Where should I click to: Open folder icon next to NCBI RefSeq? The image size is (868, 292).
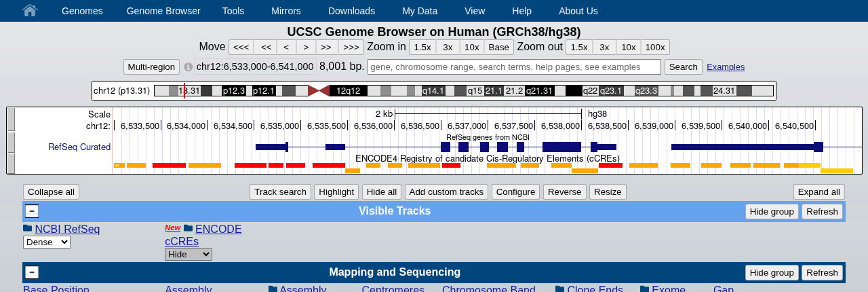click(x=28, y=228)
